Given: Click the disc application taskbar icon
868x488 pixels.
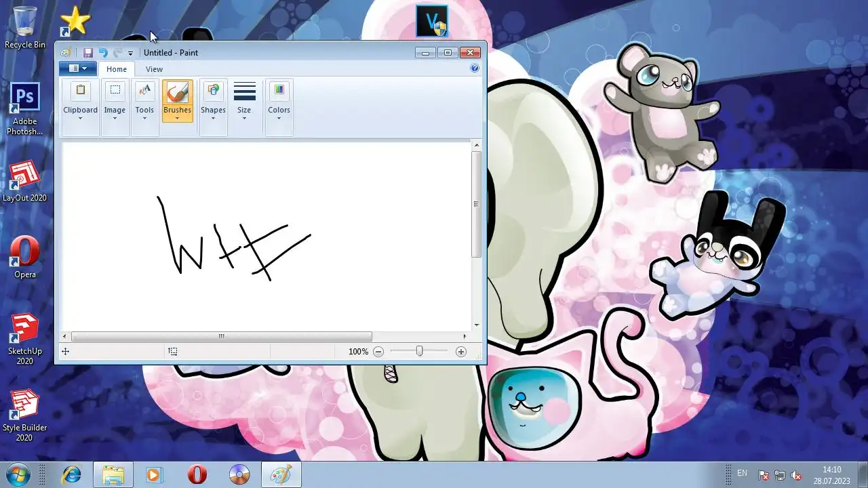Looking at the screenshot, I should [x=239, y=474].
